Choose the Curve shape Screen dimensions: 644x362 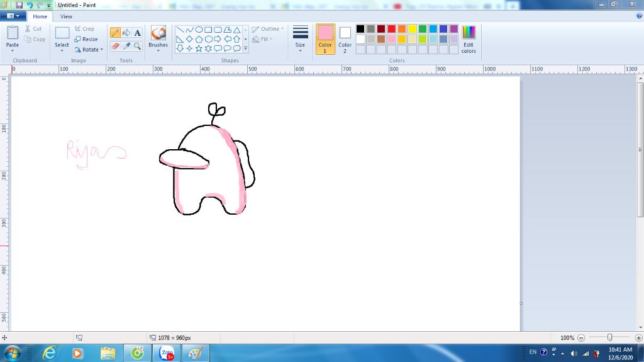pos(189,30)
